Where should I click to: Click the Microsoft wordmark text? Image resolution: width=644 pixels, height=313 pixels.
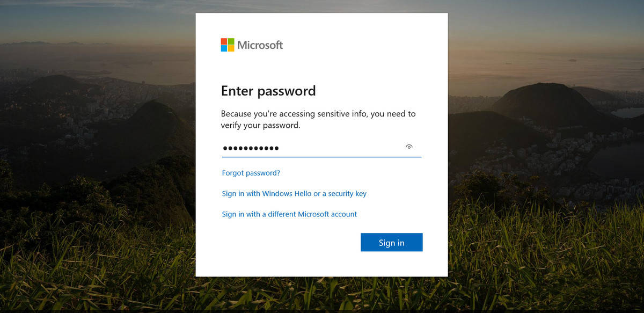[x=260, y=45]
